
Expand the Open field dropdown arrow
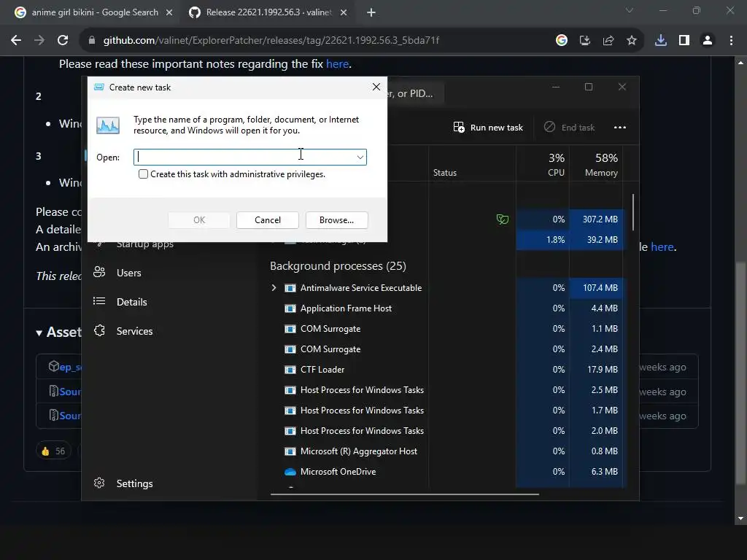360,157
